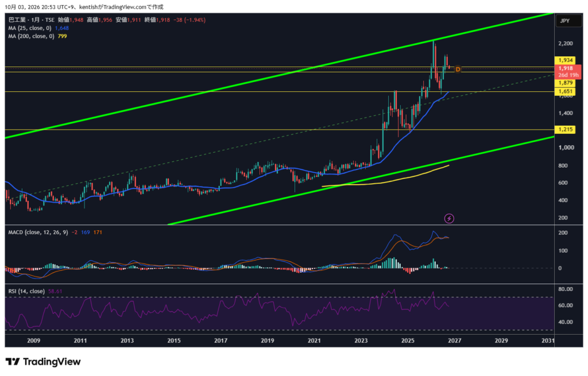
Task: Click the 2013 label on time axis
Action: pyautogui.click(x=127, y=341)
